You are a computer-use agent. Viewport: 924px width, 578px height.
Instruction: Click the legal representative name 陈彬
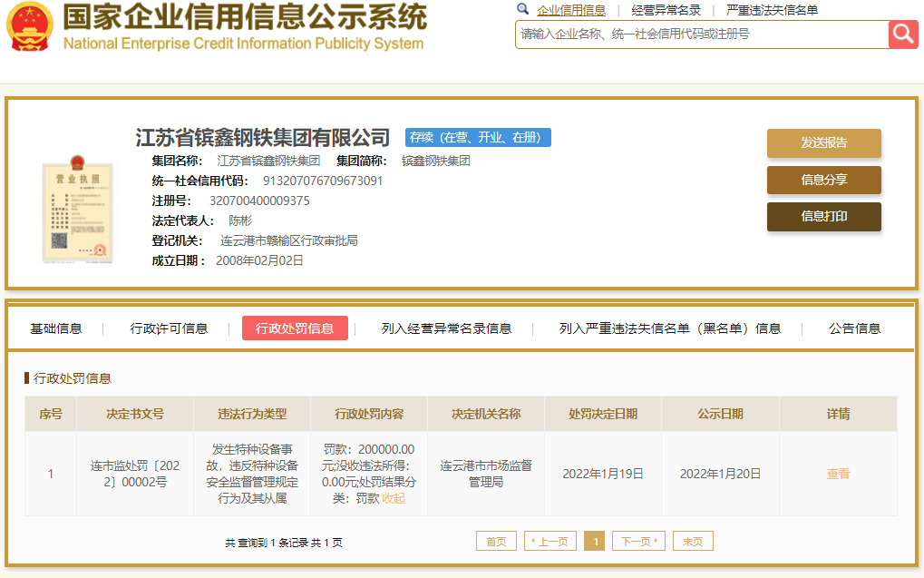click(x=239, y=220)
